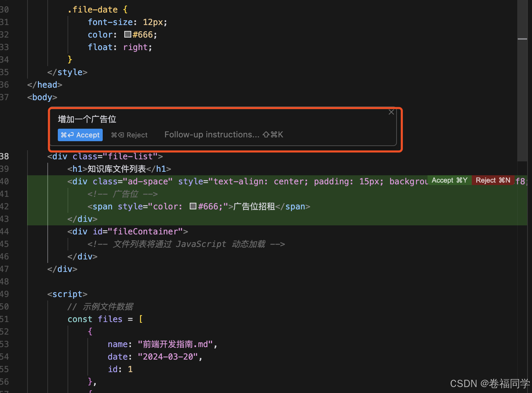The image size is (532, 393).
Task: Accept the inline AI edit suggestion
Action: (80, 135)
